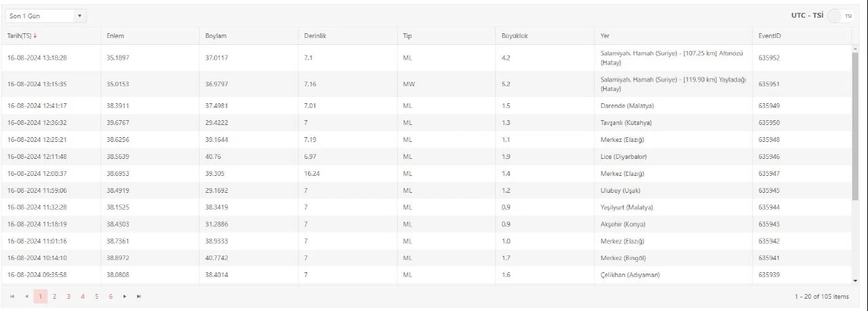This screenshot has width=868, height=311.
Task: Sort the table by Büyüklük column
Action: coord(514,36)
